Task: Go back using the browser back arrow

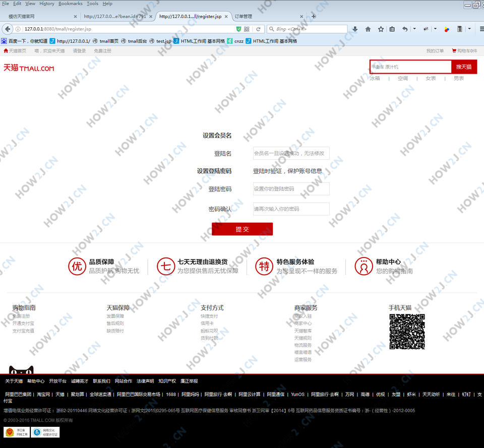Action: (x=8, y=29)
